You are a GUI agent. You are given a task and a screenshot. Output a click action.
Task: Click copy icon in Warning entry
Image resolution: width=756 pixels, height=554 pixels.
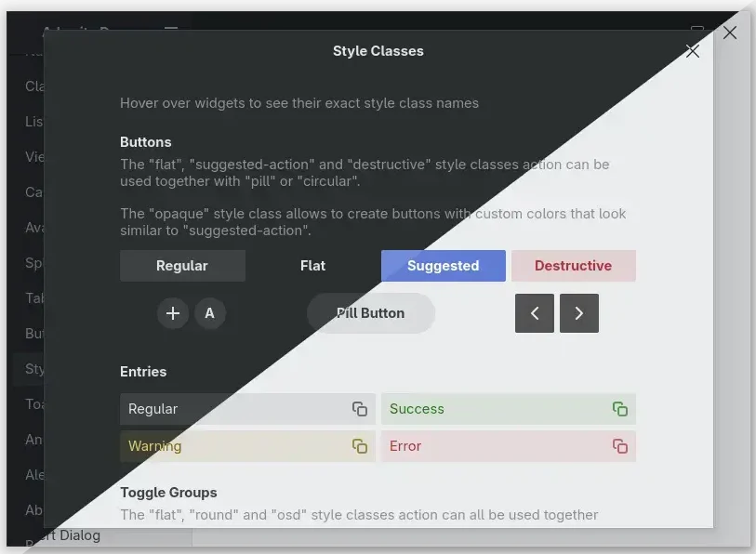(x=359, y=446)
